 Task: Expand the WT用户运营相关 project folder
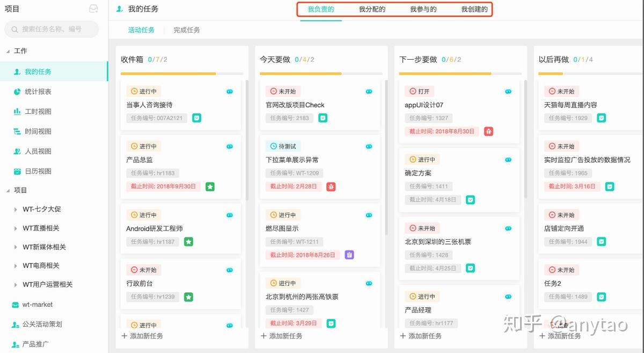coord(16,285)
